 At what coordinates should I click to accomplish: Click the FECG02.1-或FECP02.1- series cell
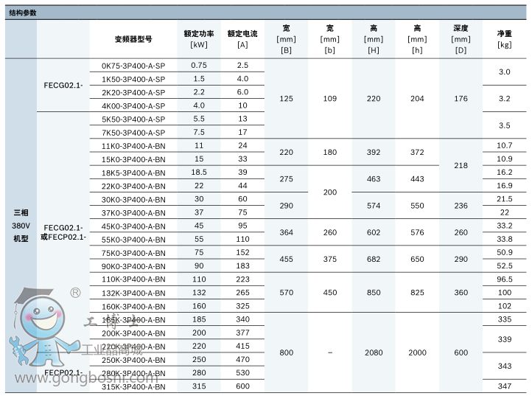point(63,232)
